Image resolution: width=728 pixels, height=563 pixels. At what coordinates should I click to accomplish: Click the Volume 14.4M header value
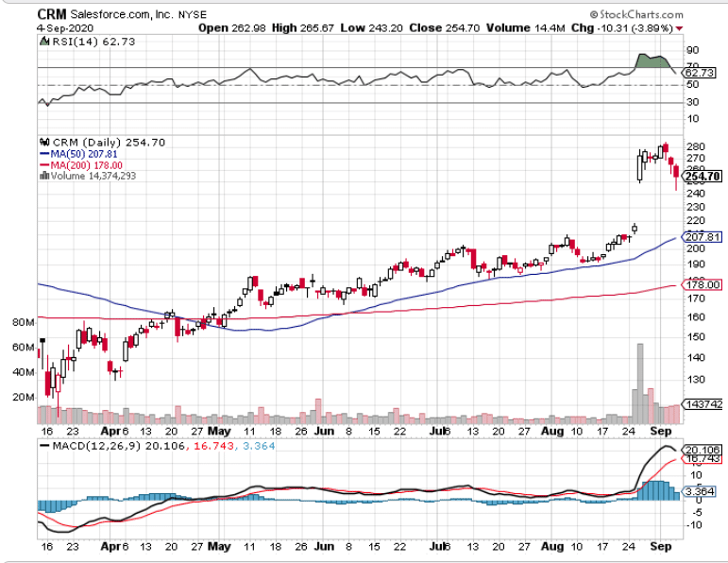tap(526, 28)
